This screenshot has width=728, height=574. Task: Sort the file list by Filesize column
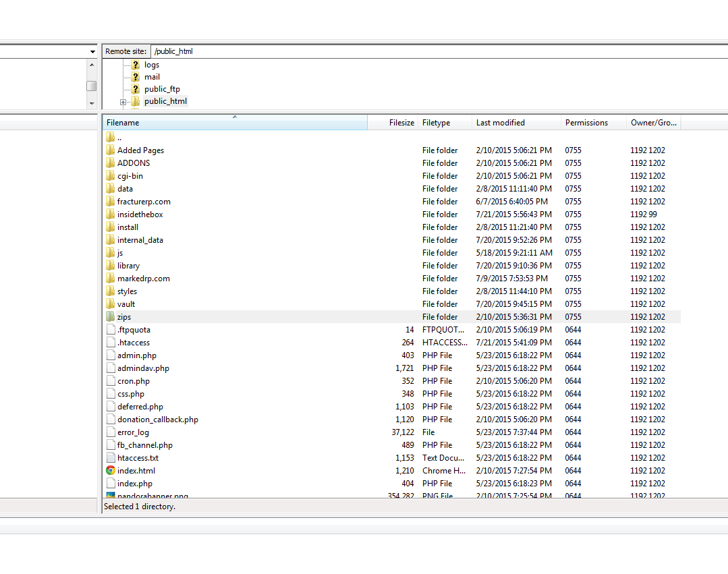coord(394,123)
